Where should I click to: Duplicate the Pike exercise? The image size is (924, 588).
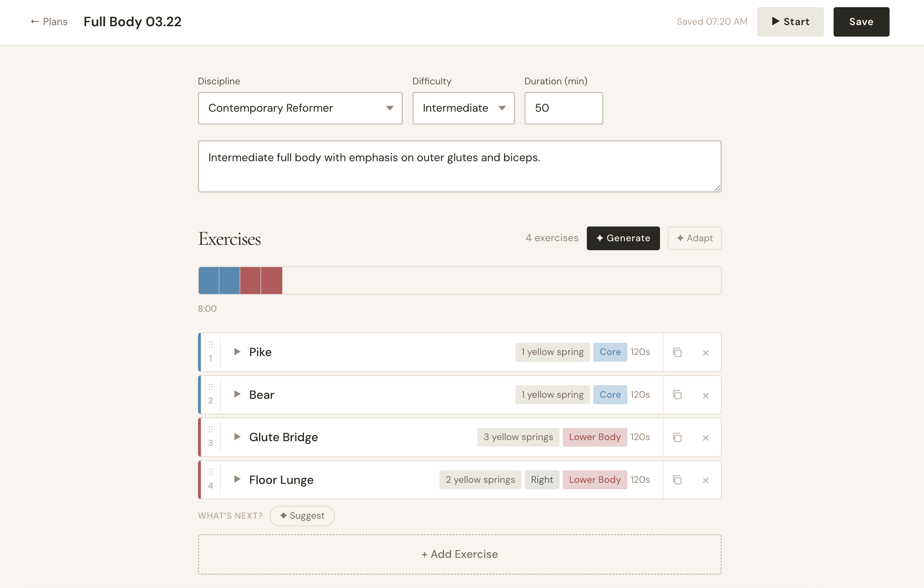click(x=677, y=352)
